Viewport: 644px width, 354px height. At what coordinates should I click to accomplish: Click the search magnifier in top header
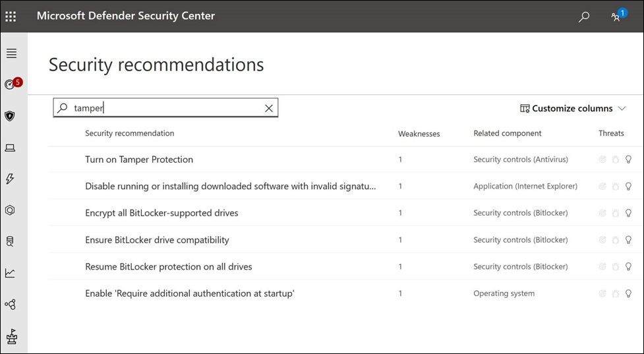pyautogui.click(x=583, y=17)
